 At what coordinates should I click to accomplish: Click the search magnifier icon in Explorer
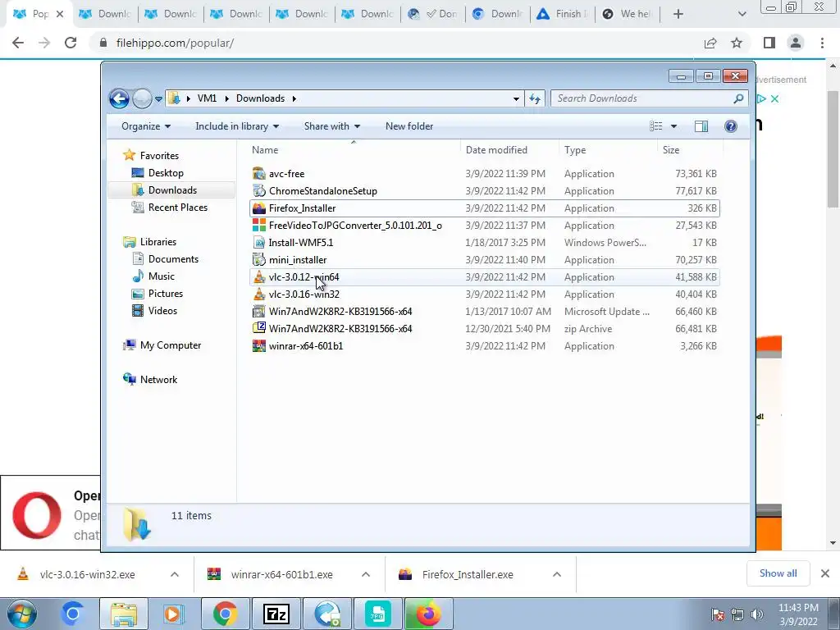pyautogui.click(x=738, y=98)
